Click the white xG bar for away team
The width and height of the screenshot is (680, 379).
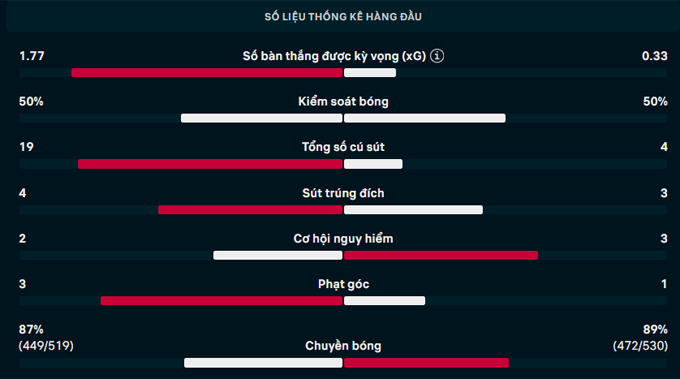tap(370, 73)
